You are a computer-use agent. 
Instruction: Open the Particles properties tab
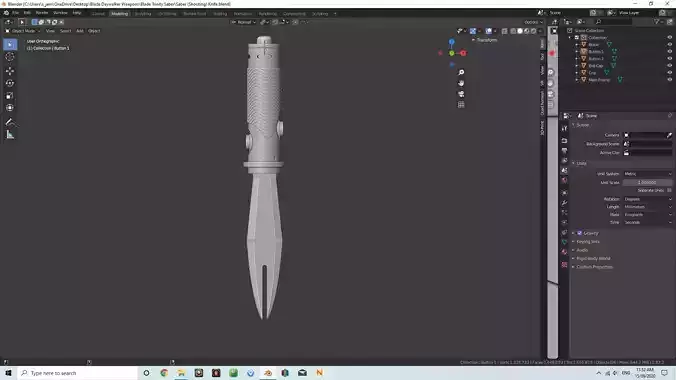[x=564, y=212]
